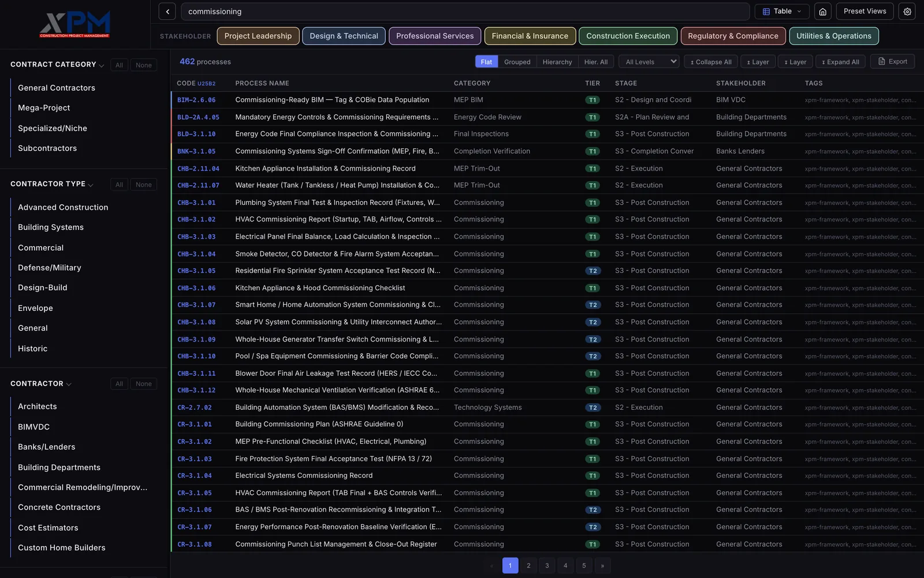Click the Export button
This screenshot has width=924, height=578.
point(892,61)
